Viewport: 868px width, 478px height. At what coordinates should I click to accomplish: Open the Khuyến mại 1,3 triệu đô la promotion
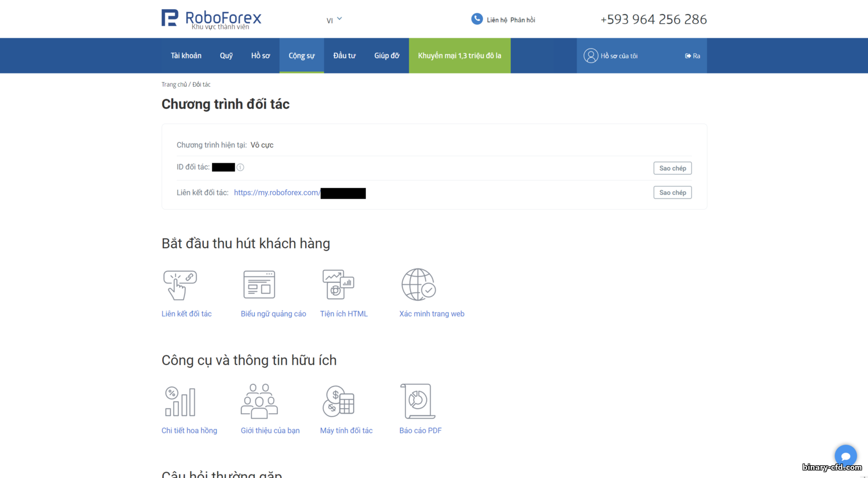pyautogui.click(x=460, y=56)
